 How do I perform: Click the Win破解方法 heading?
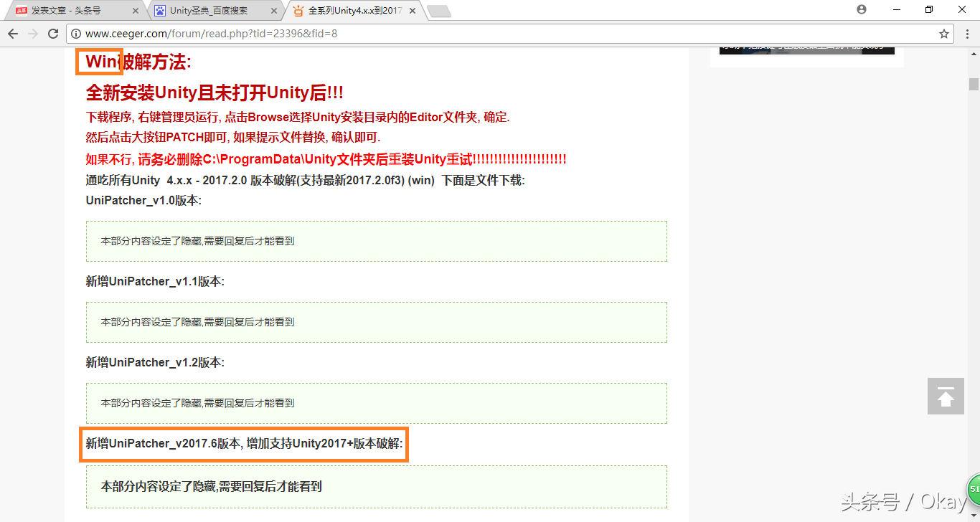click(x=138, y=62)
